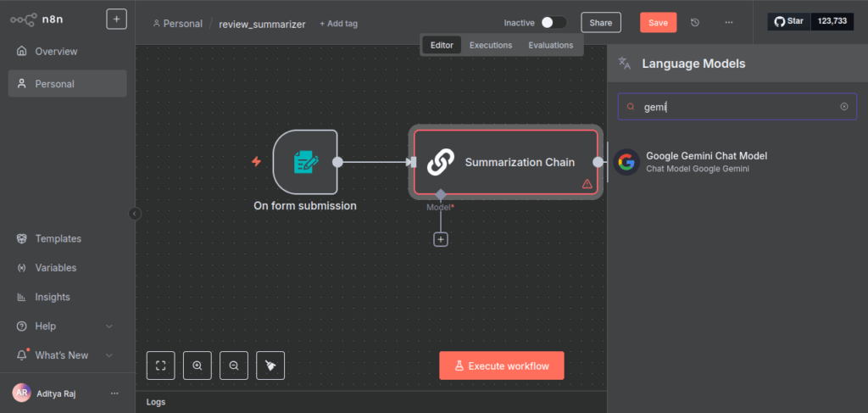Click the language models search input

736,107
